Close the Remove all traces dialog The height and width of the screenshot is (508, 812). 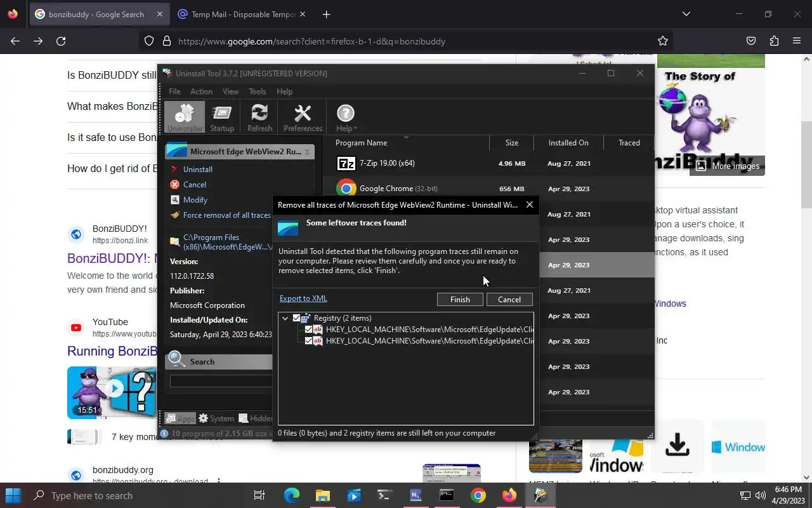coord(529,204)
